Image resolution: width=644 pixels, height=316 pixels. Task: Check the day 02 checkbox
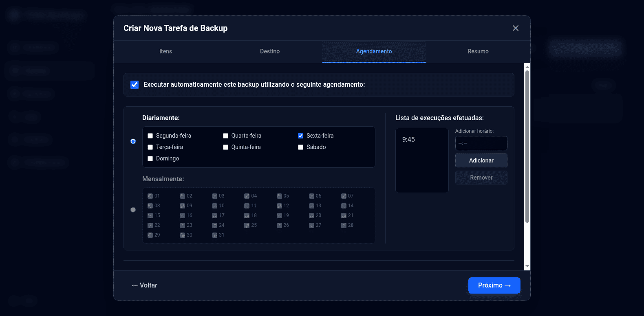point(182,196)
